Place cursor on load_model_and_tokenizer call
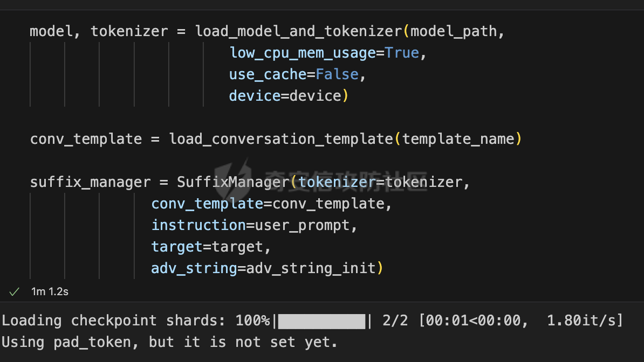Image resolution: width=644 pixels, height=362 pixels. [x=299, y=32]
